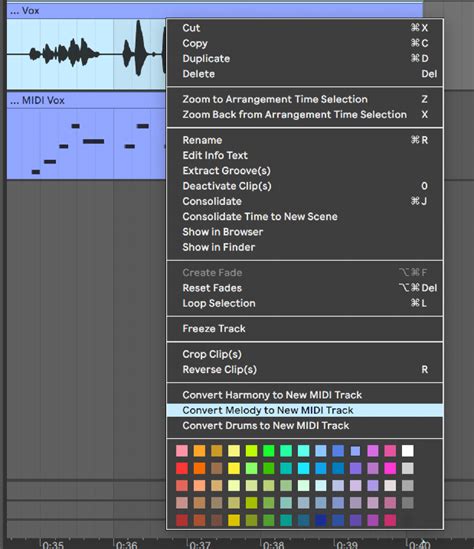Pick the dark gray swatch in the fourth row
Screen dimensions: 474x549
(407, 503)
